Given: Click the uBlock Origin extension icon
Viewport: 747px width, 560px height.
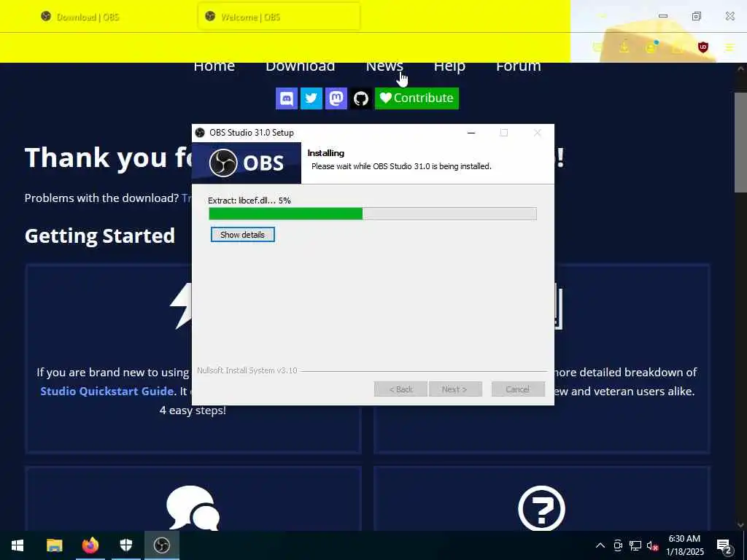Looking at the screenshot, I should [703, 47].
